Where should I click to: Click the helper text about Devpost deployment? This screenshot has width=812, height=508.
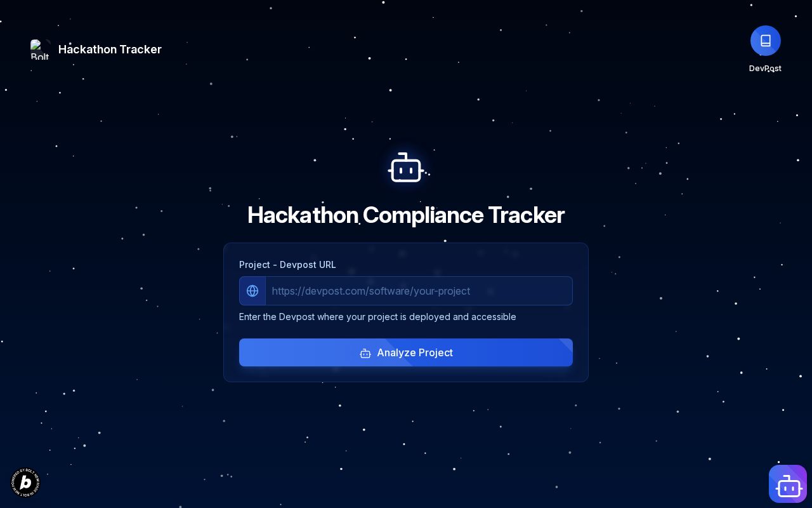377,317
